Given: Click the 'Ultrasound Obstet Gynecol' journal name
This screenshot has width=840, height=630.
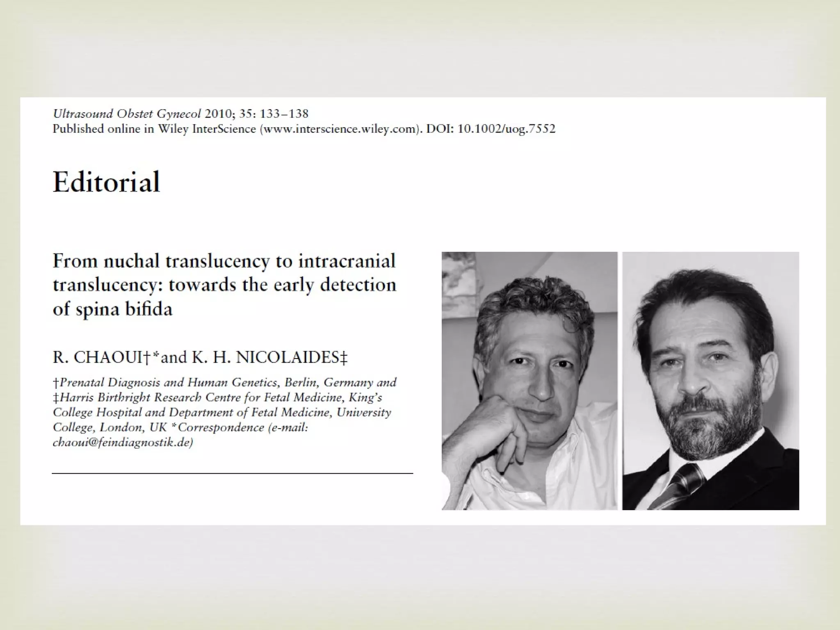Looking at the screenshot, I should (127, 114).
